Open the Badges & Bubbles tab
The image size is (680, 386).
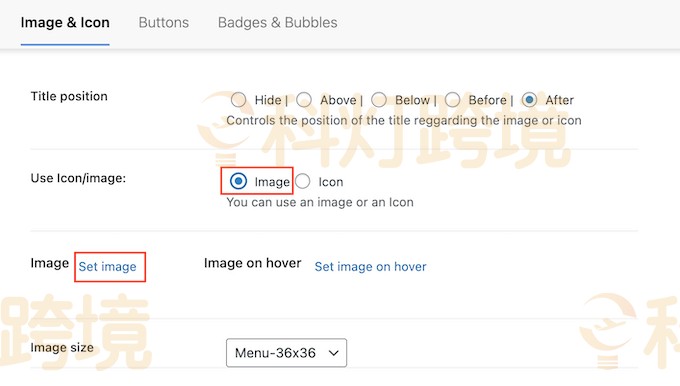(278, 23)
